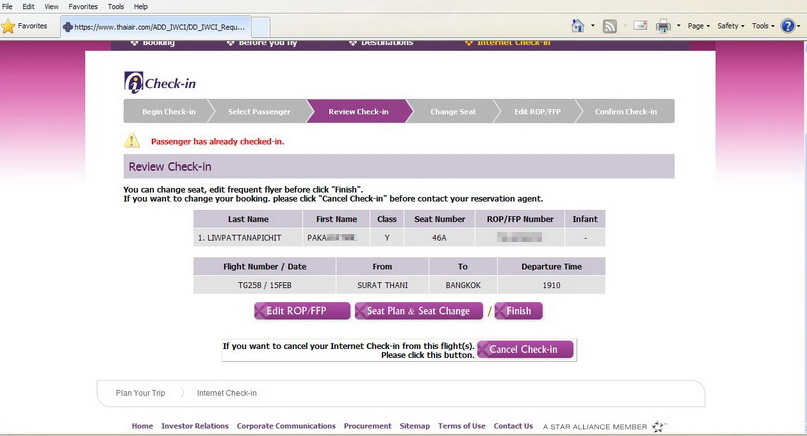Viewport: 807px width, 436px height.
Task: Click the Internet Check-in breadcrumb
Action: [226, 393]
